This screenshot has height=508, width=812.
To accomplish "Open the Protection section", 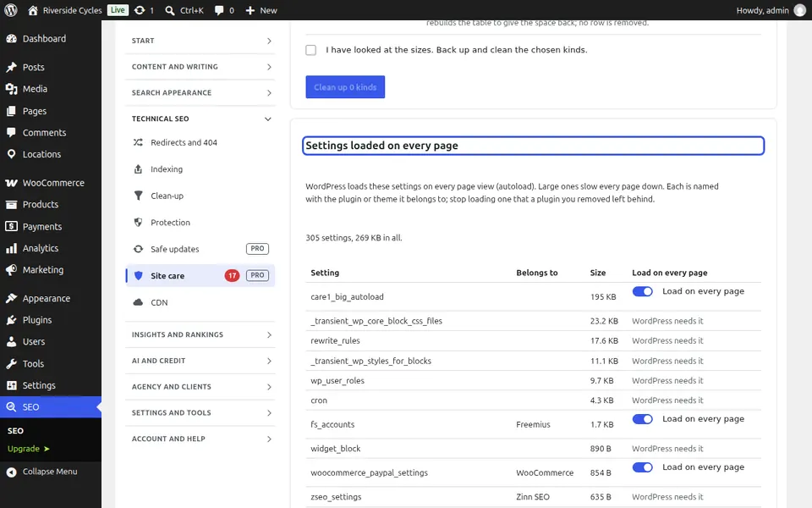I will (x=200, y=223).
